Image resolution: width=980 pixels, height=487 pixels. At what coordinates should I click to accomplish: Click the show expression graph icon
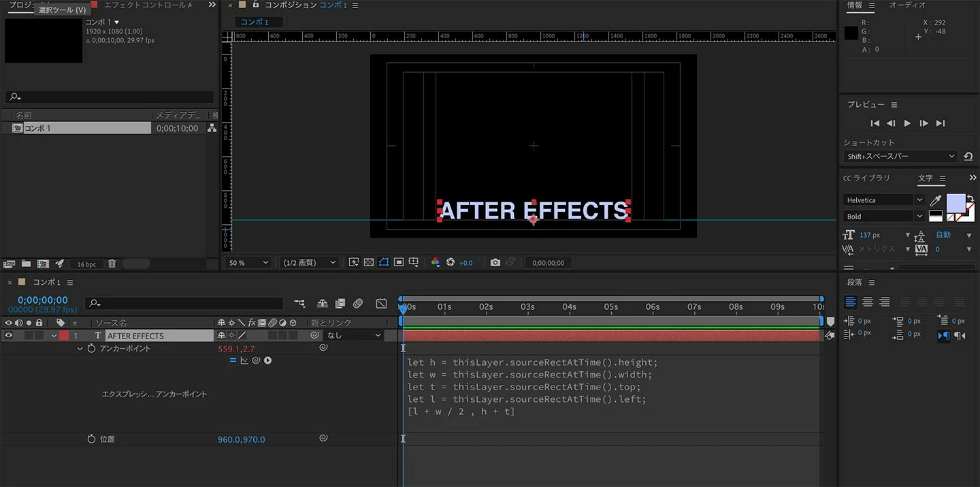click(244, 360)
